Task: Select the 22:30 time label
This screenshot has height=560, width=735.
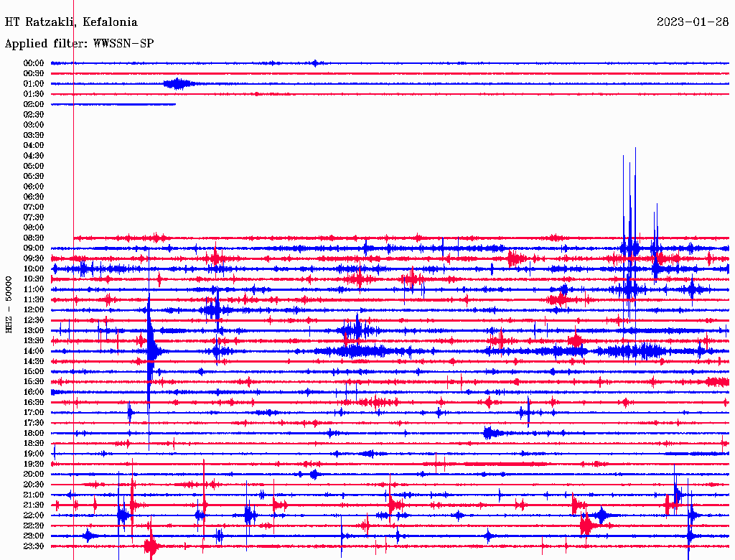Action: click(x=34, y=526)
